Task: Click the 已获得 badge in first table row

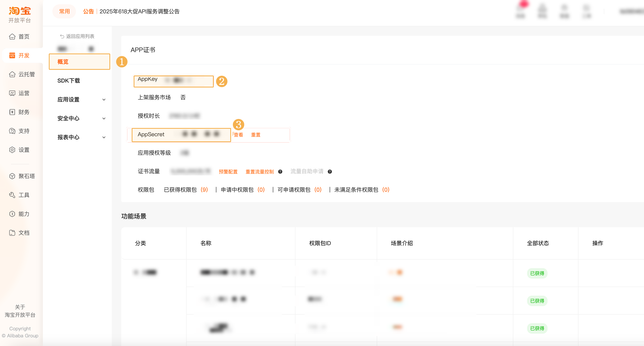Action: point(537,273)
